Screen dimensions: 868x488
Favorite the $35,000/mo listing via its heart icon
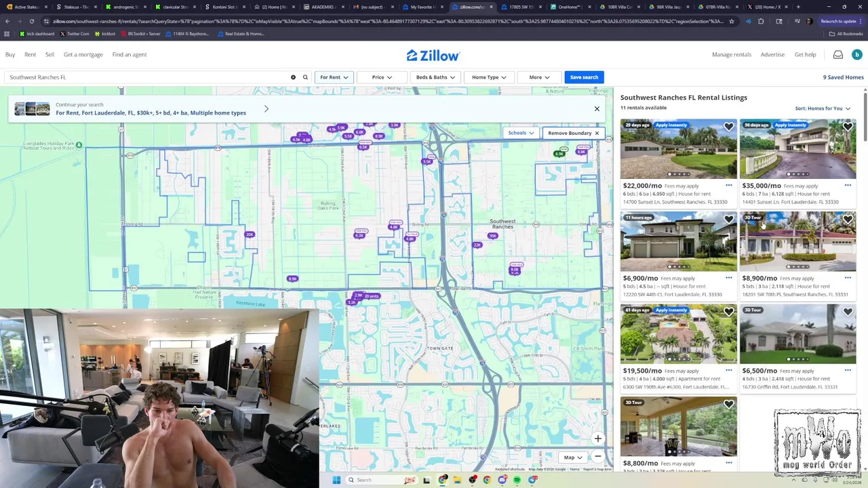(848, 127)
